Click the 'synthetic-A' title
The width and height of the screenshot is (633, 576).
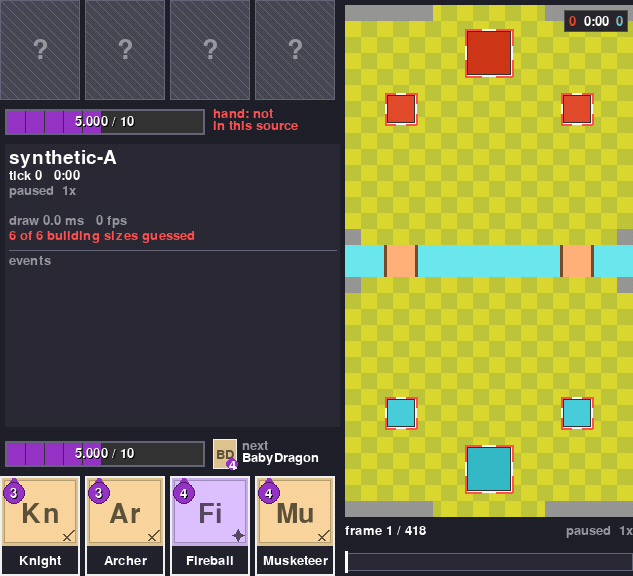pyautogui.click(x=63, y=157)
